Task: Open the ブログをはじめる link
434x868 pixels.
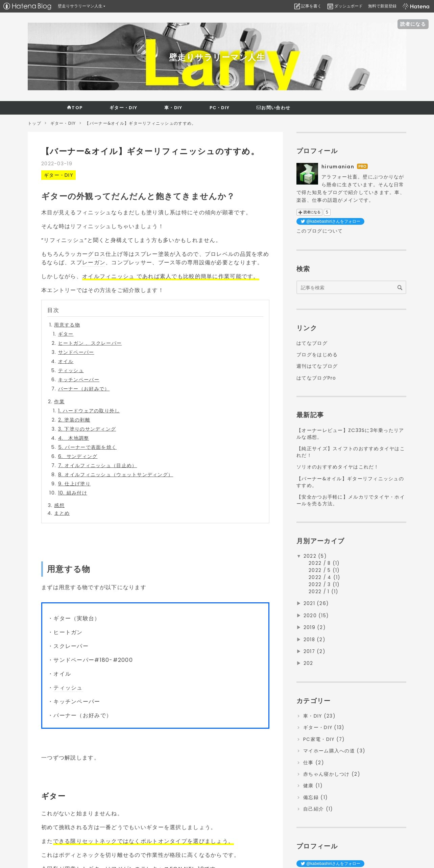Action: pyautogui.click(x=317, y=355)
